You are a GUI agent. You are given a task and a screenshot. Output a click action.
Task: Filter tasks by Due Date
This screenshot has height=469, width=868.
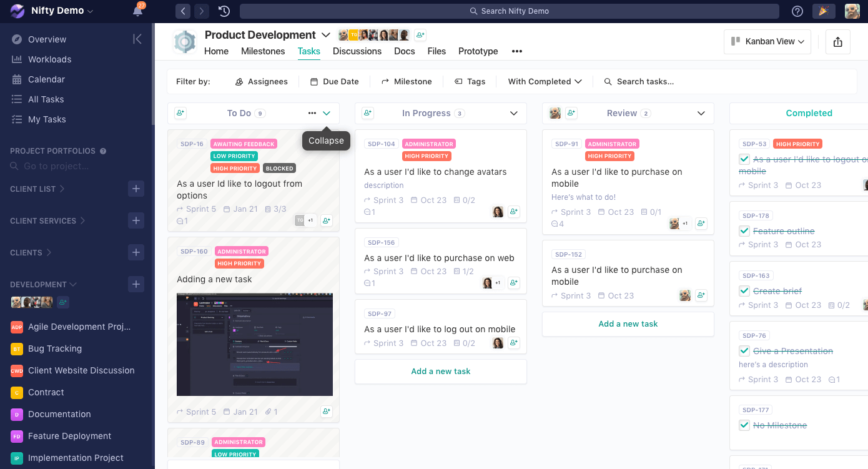334,81
